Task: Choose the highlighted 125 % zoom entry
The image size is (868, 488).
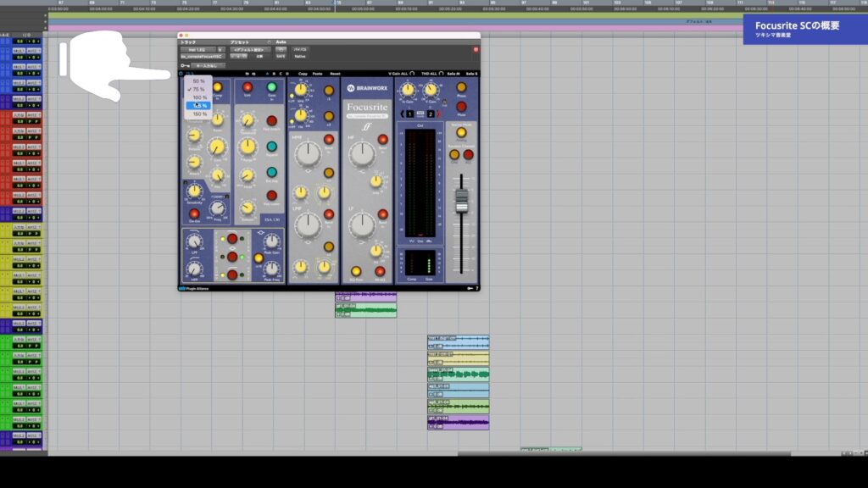Action: 198,106
